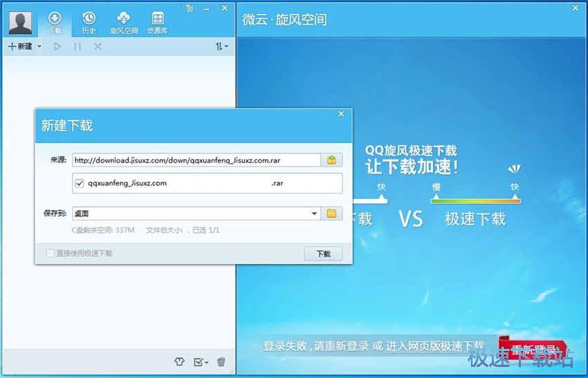Screen dimensions: 588x378
Task: Click the .rar file extension text
Action: click(277, 183)
